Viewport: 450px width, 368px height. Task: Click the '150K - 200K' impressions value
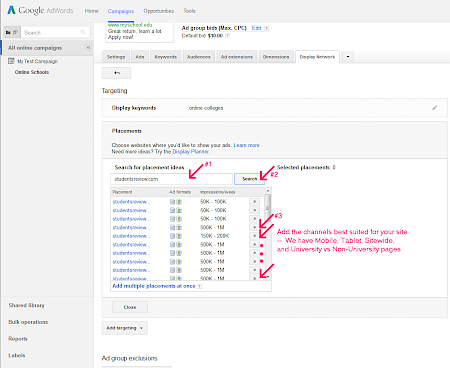click(x=215, y=236)
